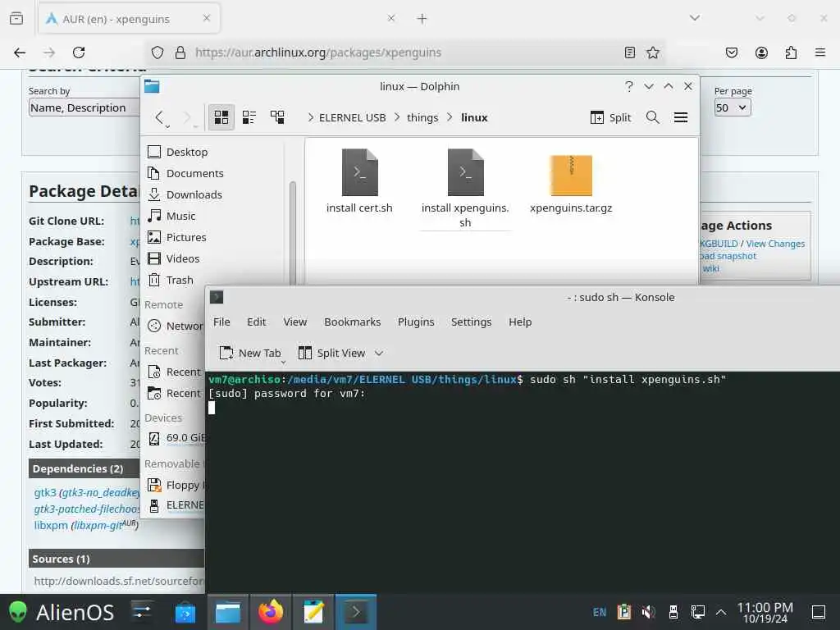The height and width of the screenshot is (630, 840).
Task: Open AlienOS application launcher
Action: pos(62,612)
